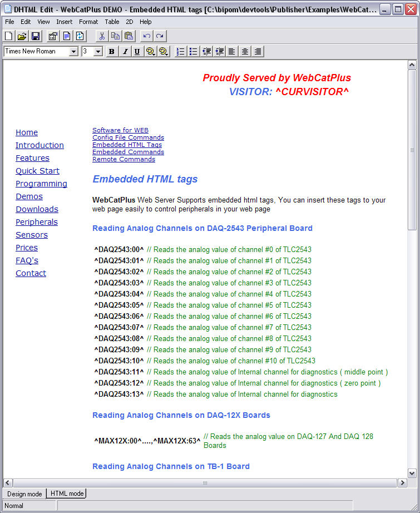Open the second color palette icon
420x513 pixels.
coord(163,51)
